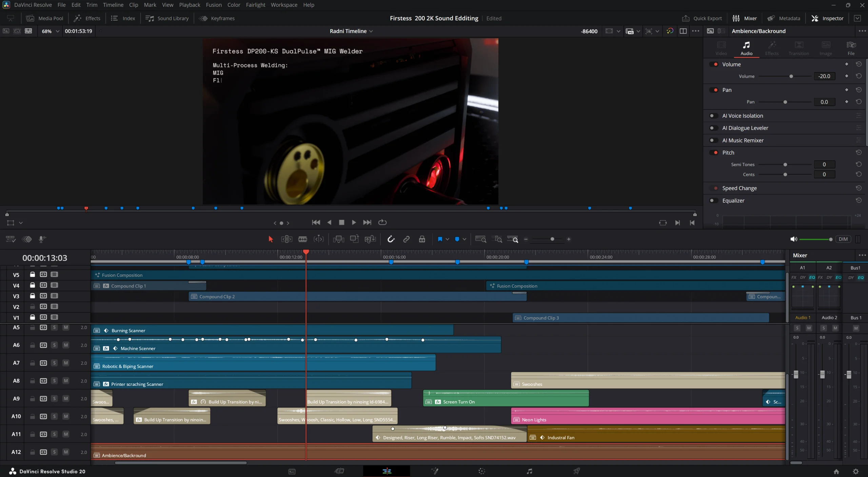
Task: Open the viewer zoom 68% dropdown
Action: point(50,31)
